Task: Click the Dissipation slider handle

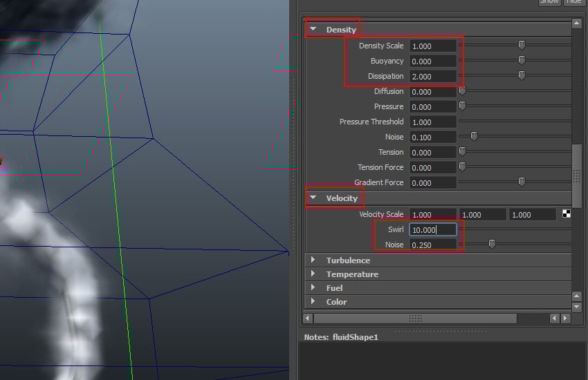Action: pos(522,75)
